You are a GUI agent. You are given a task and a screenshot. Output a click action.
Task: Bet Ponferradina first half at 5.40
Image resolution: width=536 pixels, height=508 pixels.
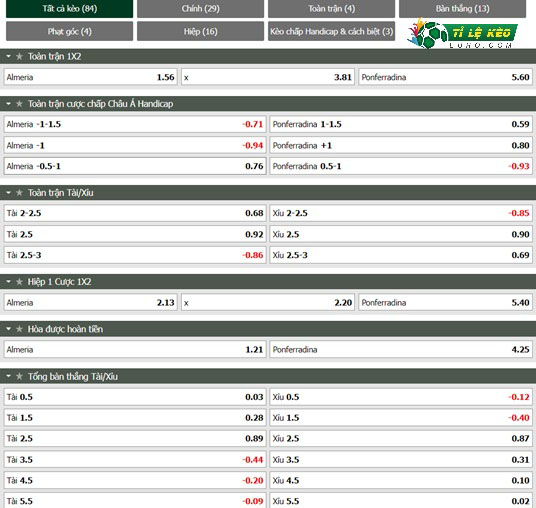(x=445, y=303)
